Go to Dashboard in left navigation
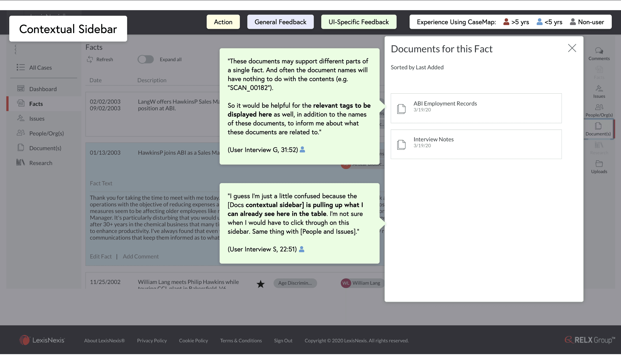621x364 pixels. 43,89
